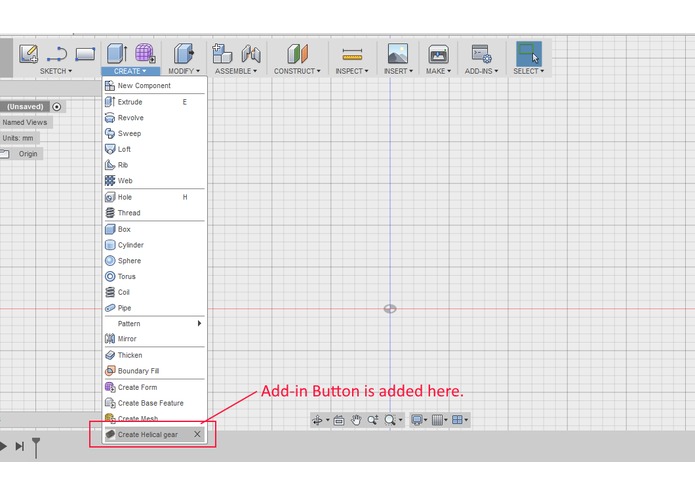Choose Sweep from Create menu
695x494 pixels.
[x=154, y=133]
